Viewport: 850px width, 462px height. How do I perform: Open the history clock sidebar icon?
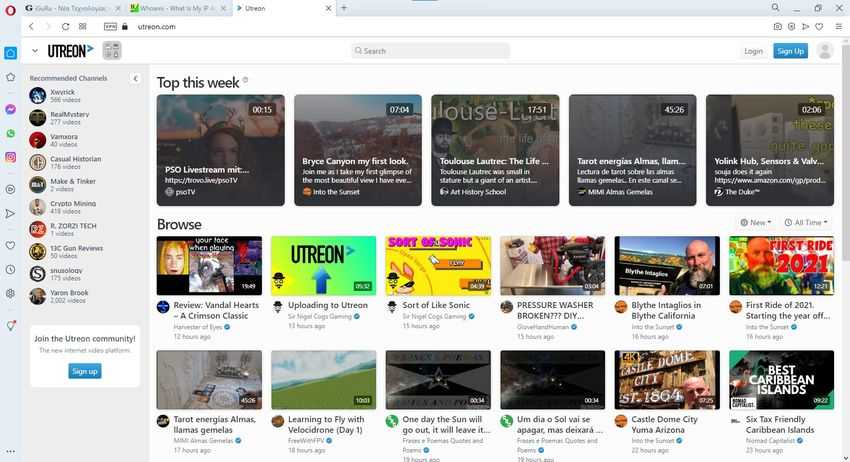coord(10,270)
